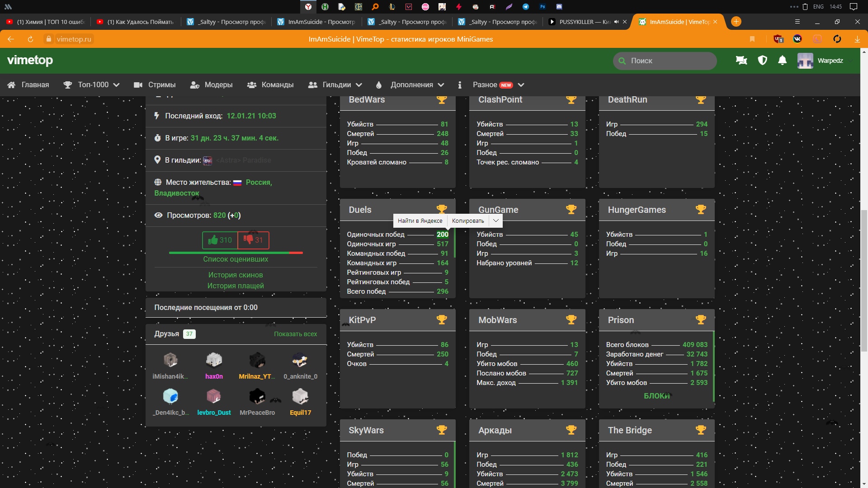Screen dimensions: 868x488
Task: Open the shield icon in header
Action: (763, 61)
